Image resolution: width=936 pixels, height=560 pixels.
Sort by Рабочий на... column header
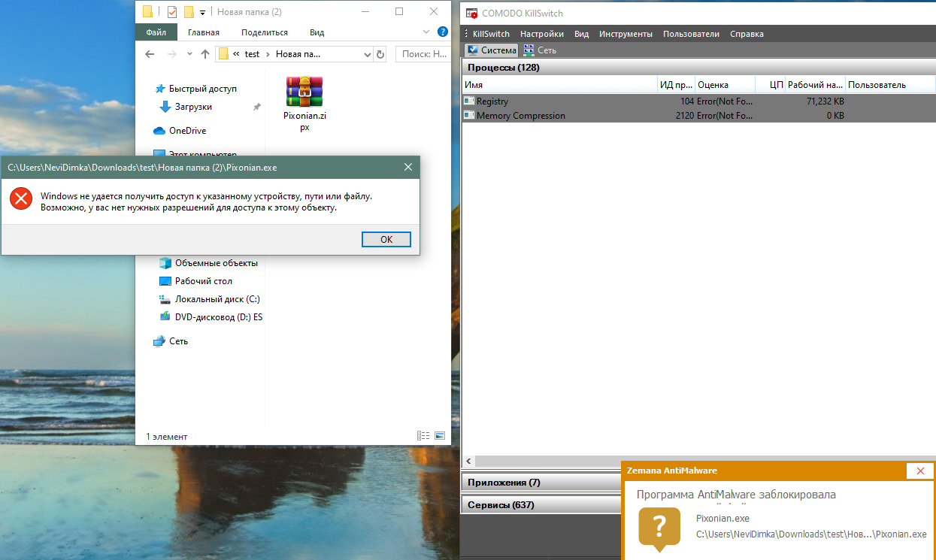click(x=816, y=85)
